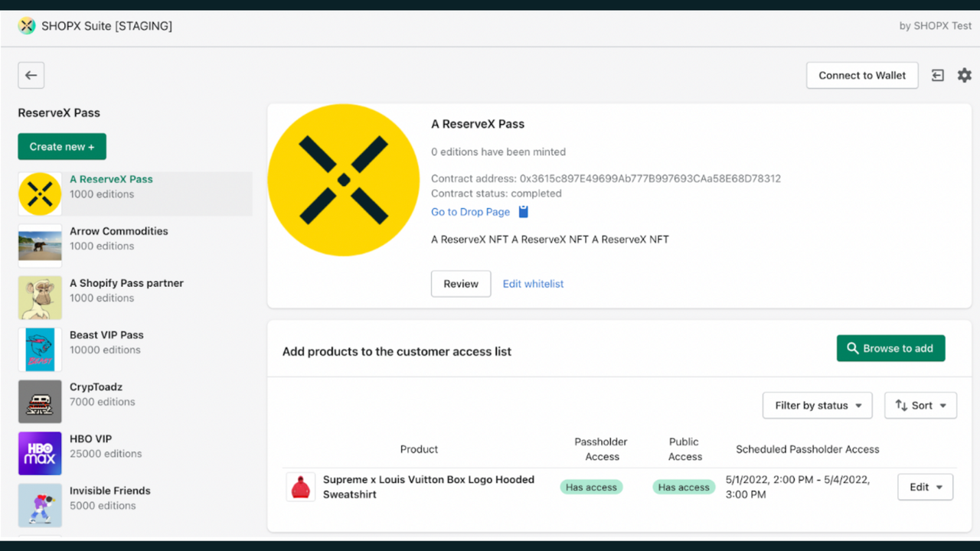Click 'Contract status: completed' text
Image resolution: width=980 pixels, height=551 pixels.
coord(496,194)
